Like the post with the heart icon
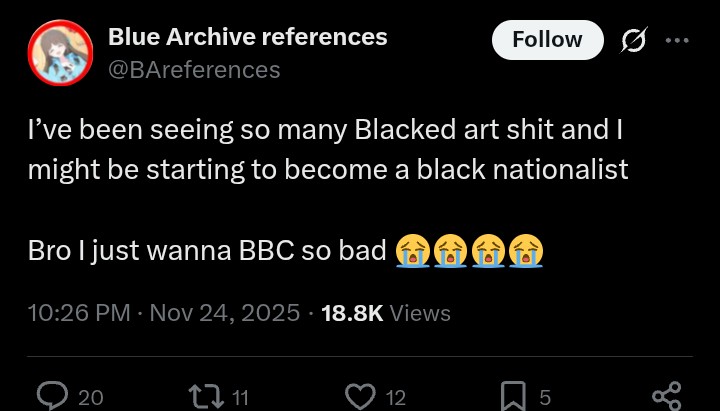This screenshot has height=411, width=720. click(359, 396)
